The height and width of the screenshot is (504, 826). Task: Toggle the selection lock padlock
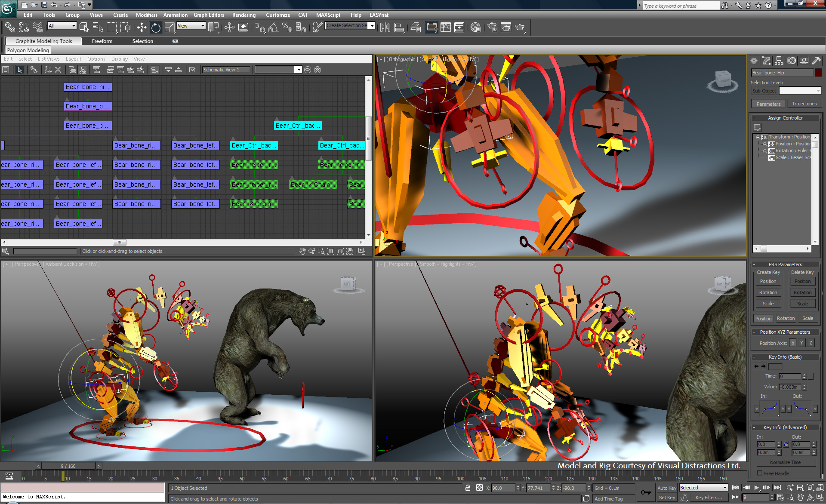tap(468, 488)
